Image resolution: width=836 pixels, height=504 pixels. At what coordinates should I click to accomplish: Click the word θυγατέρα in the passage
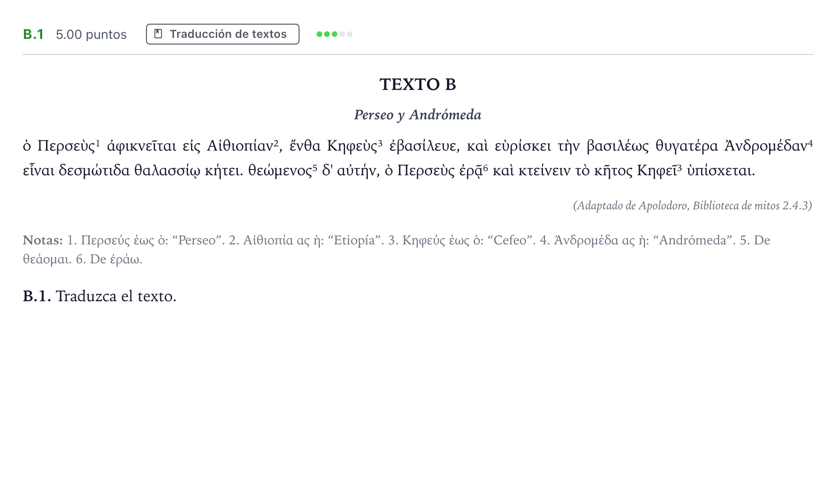(x=686, y=145)
